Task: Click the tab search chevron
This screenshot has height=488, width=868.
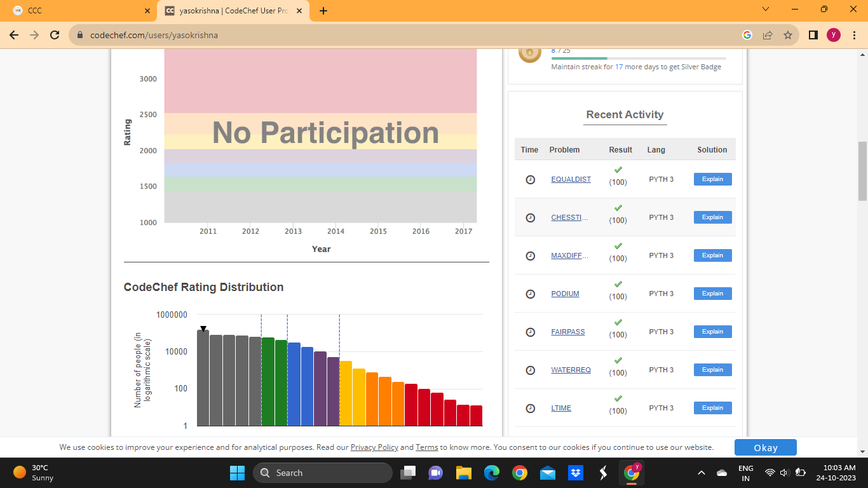Action: coord(766,10)
